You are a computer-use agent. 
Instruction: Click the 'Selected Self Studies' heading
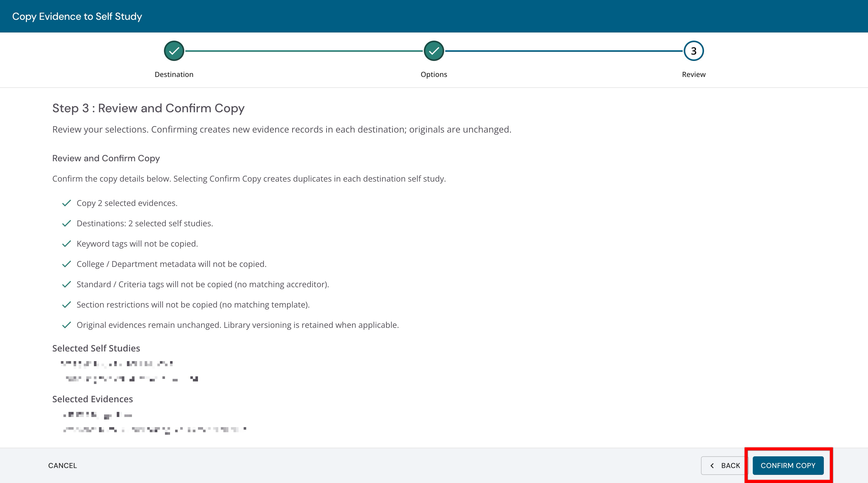(96, 348)
